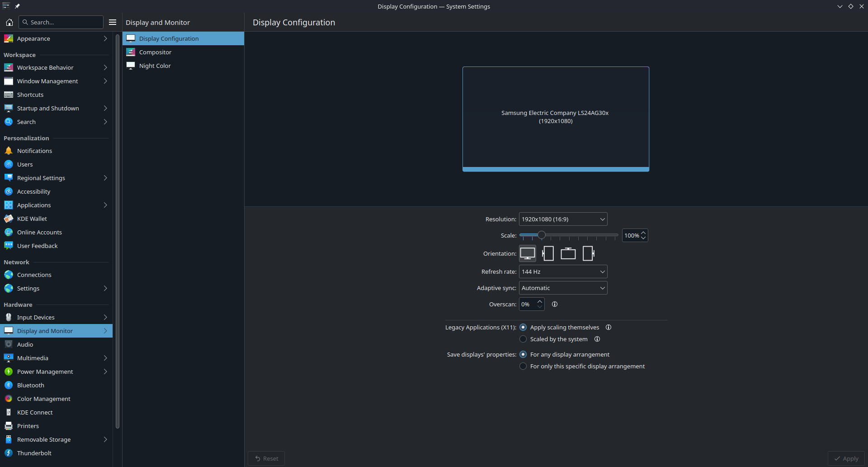
Task: Open the hamburger menu next to search
Action: pos(112,22)
